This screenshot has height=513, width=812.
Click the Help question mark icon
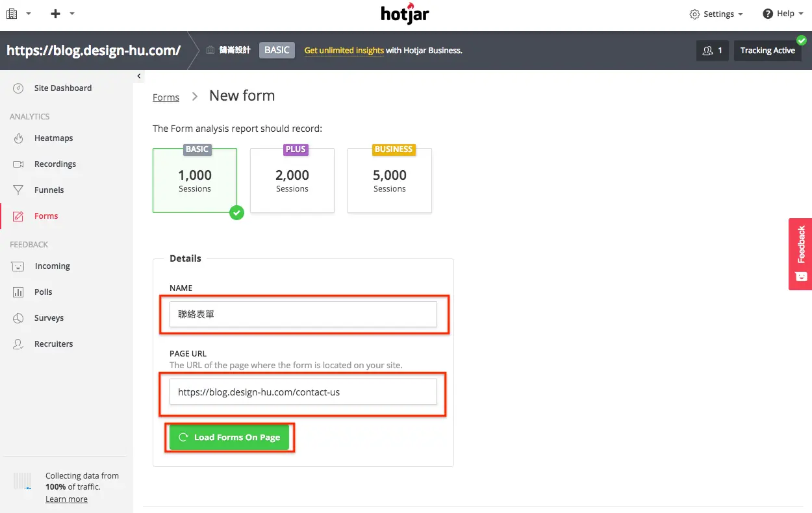coord(768,14)
